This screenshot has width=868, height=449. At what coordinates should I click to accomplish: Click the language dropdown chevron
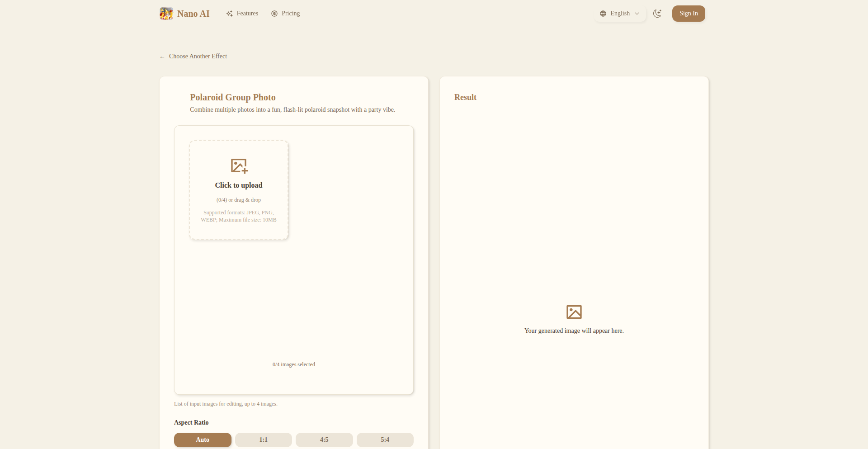coord(637,14)
